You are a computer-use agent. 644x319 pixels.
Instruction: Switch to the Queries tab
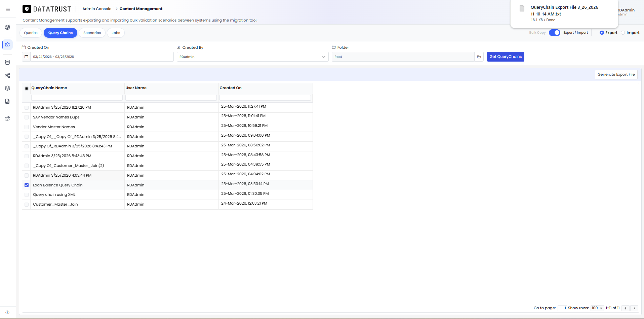31,33
